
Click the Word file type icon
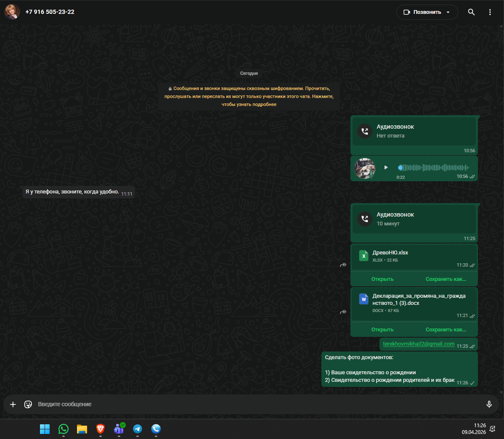pos(363,299)
